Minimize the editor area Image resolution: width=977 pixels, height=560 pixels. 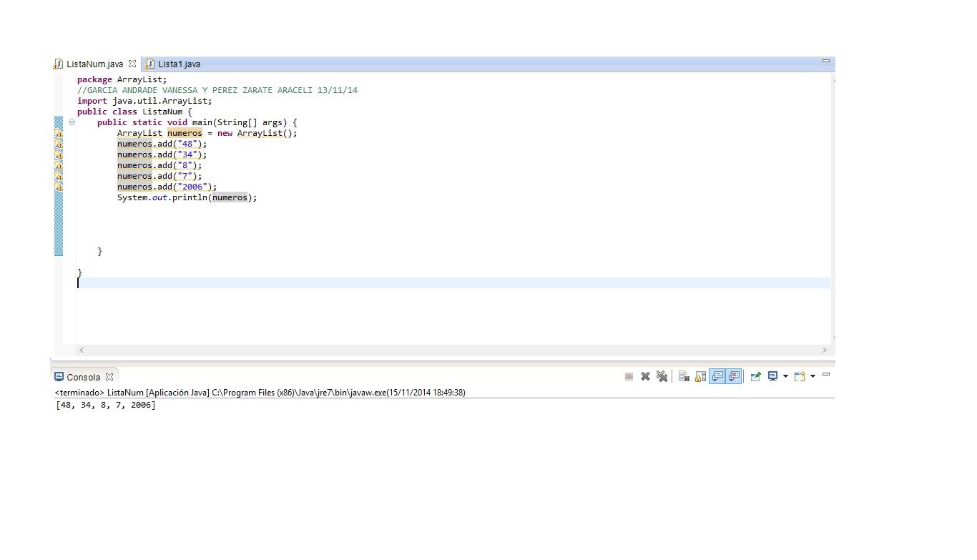(x=826, y=62)
